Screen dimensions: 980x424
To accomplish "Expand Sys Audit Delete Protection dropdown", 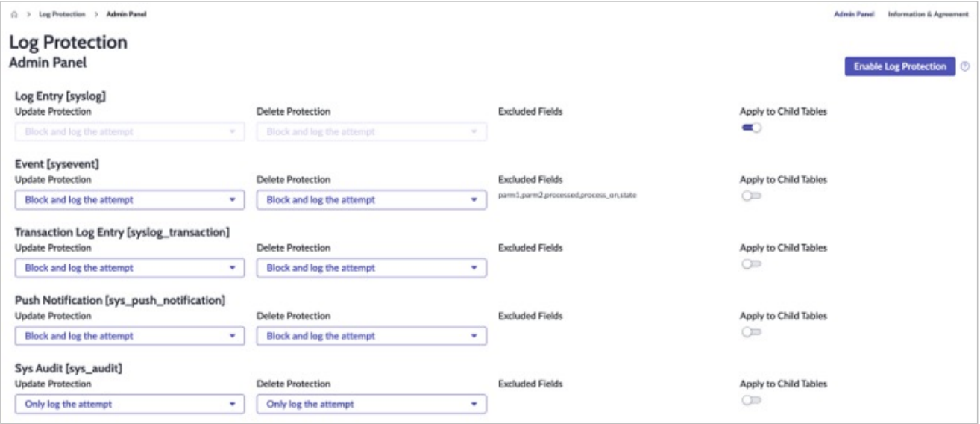I will (x=371, y=405).
